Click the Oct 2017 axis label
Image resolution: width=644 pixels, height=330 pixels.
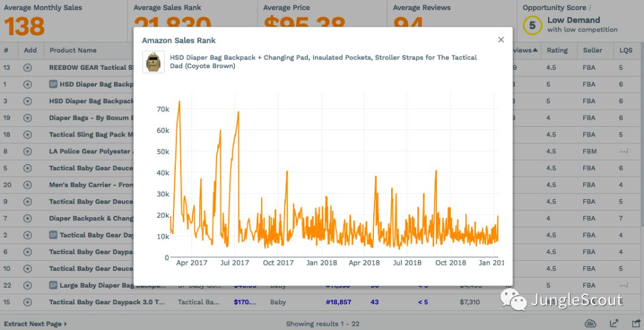click(x=278, y=263)
